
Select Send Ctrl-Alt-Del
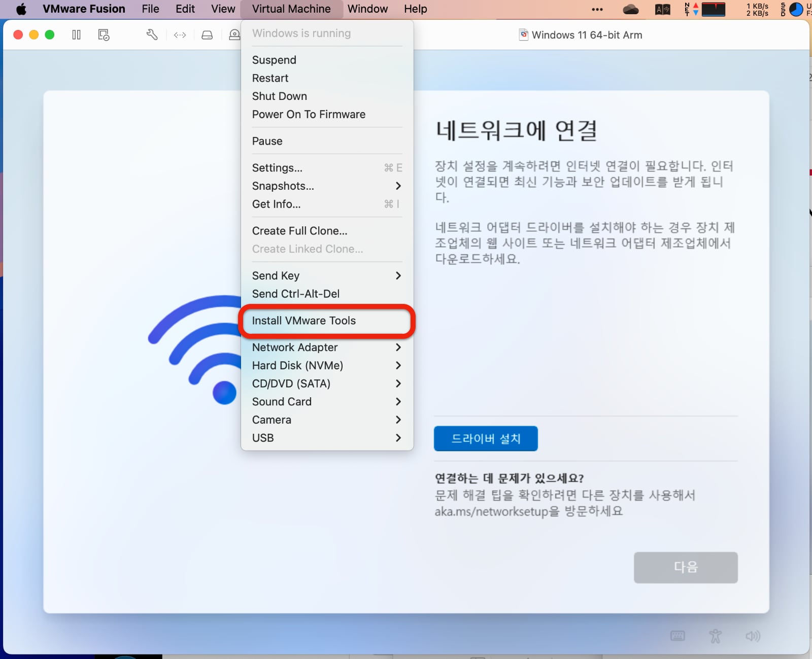tap(327, 294)
